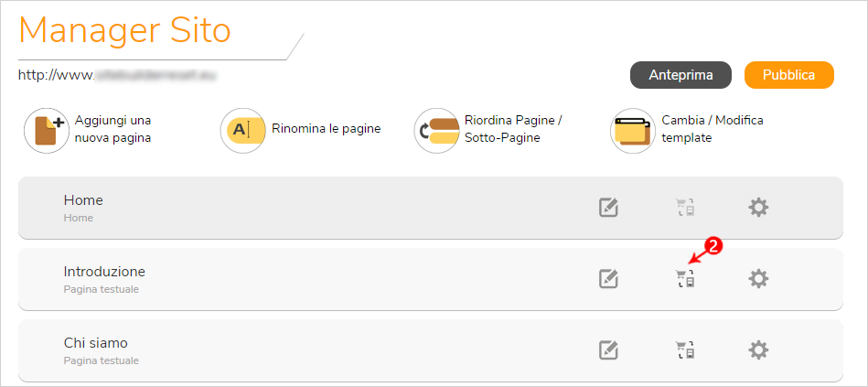
Task: Select the Home page row title
Action: (83, 199)
